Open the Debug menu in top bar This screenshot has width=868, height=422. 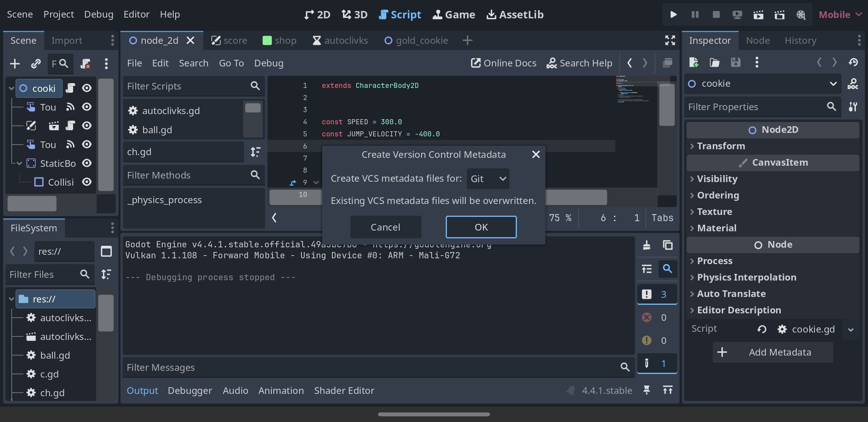pos(99,14)
